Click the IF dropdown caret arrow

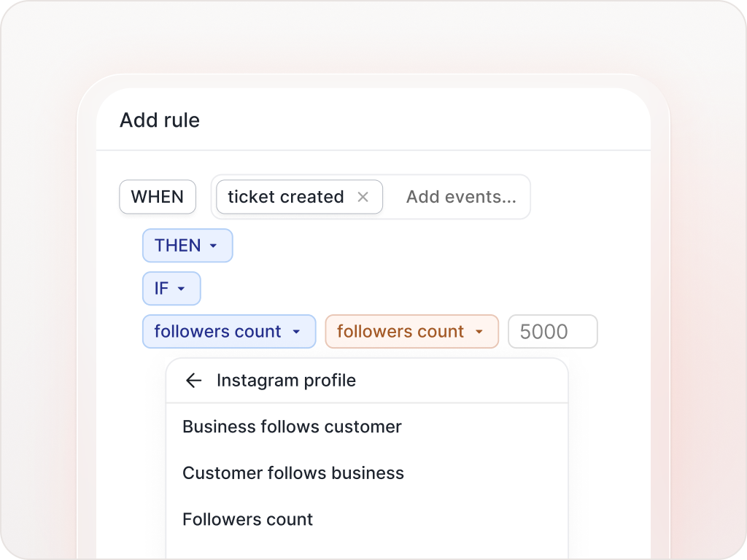point(181,289)
